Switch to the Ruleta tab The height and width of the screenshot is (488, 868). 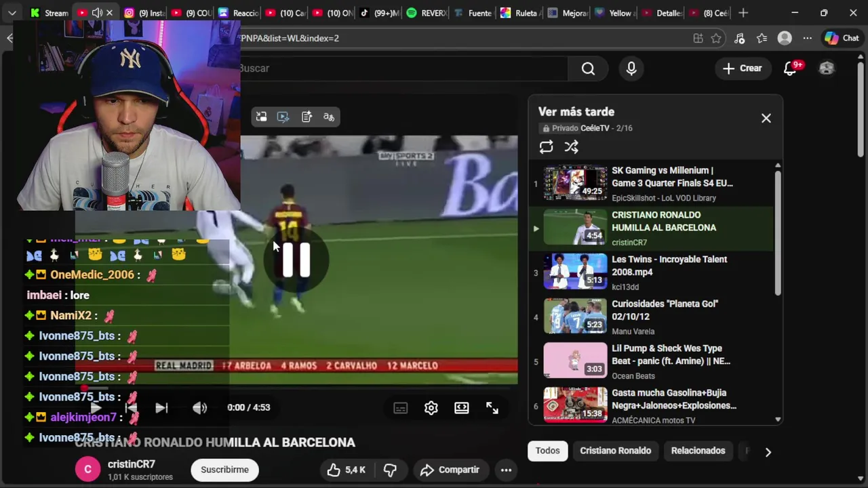pos(519,13)
